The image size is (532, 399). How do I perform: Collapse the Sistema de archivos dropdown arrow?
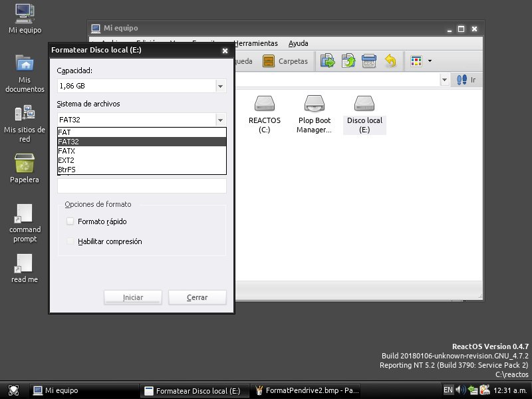pyautogui.click(x=221, y=120)
